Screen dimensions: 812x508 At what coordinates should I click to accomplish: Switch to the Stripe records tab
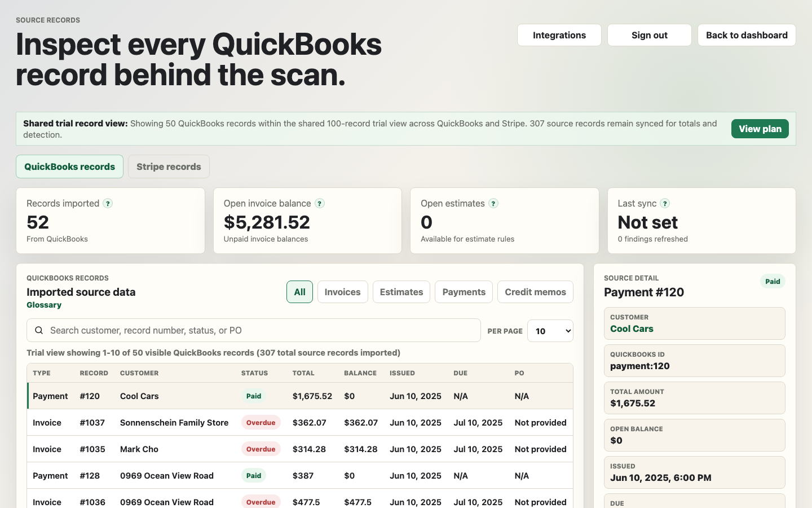(x=169, y=167)
